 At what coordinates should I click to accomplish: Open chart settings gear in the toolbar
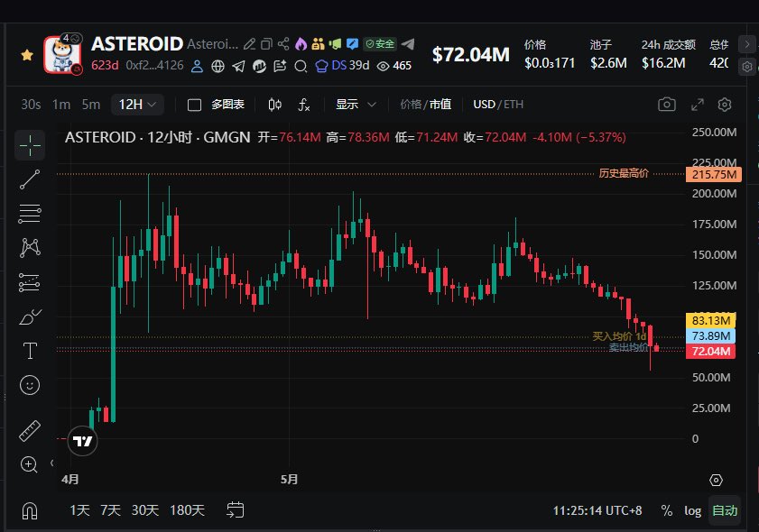pyautogui.click(x=725, y=105)
